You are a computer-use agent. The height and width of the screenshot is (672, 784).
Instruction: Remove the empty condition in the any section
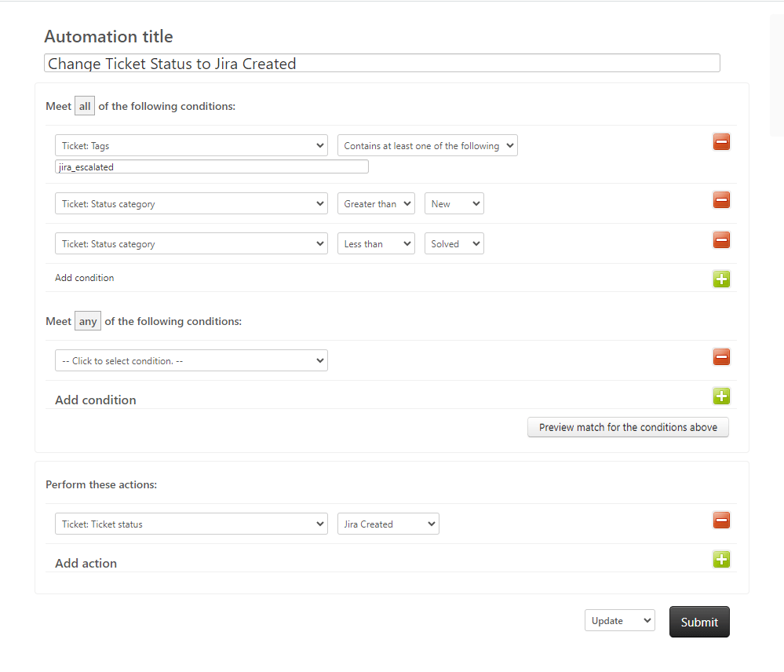tap(721, 356)
